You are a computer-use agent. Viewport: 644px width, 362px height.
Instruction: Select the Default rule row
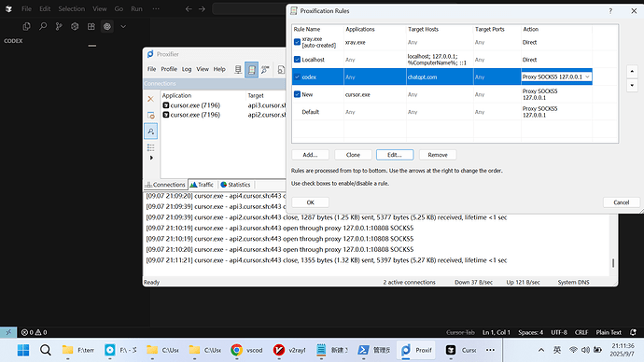[441, 112]
